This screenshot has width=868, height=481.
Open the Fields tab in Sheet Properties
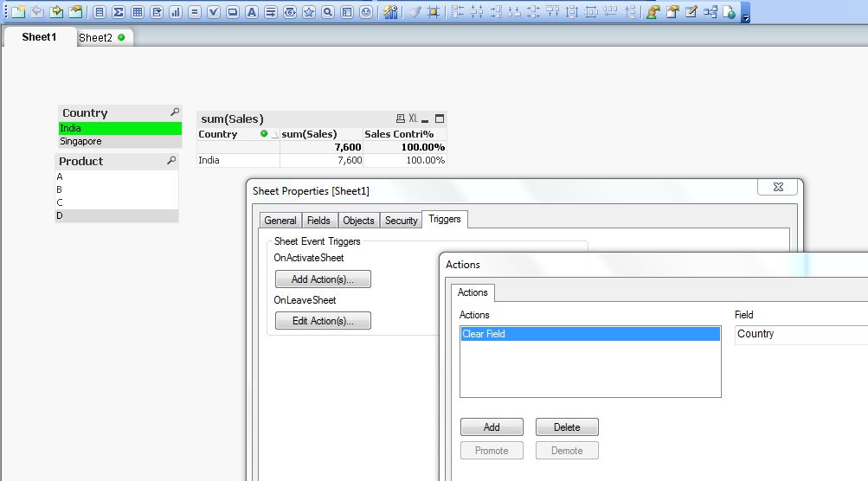pyautogui.click(x=318, y=221)
